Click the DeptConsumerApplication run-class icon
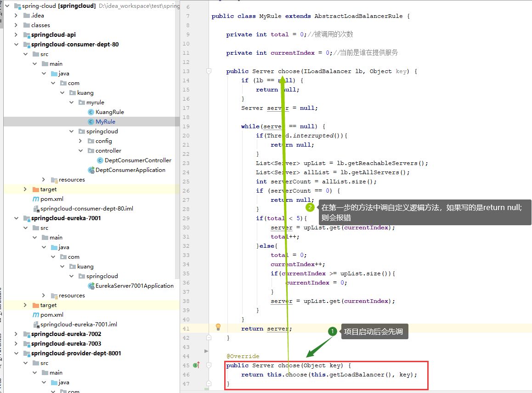This screenshot has height=393, width=532. pos(91,170)
